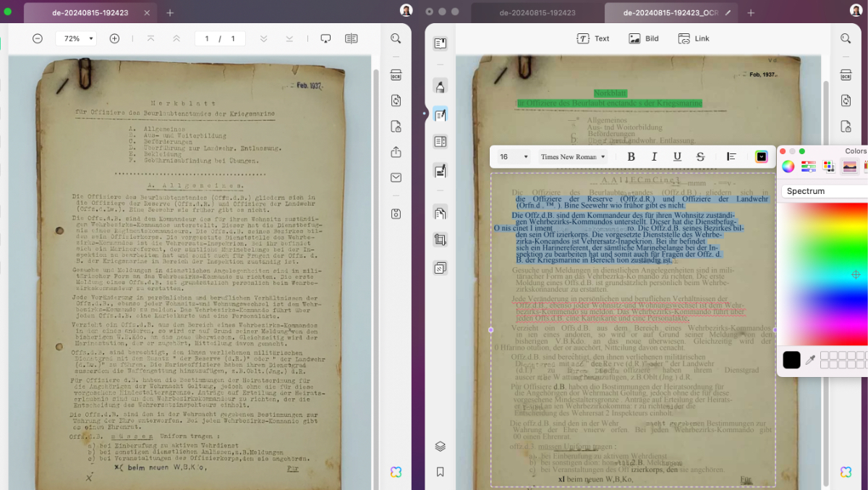
Task: Click the zoom in plus icon
Action: coord(114,38)
